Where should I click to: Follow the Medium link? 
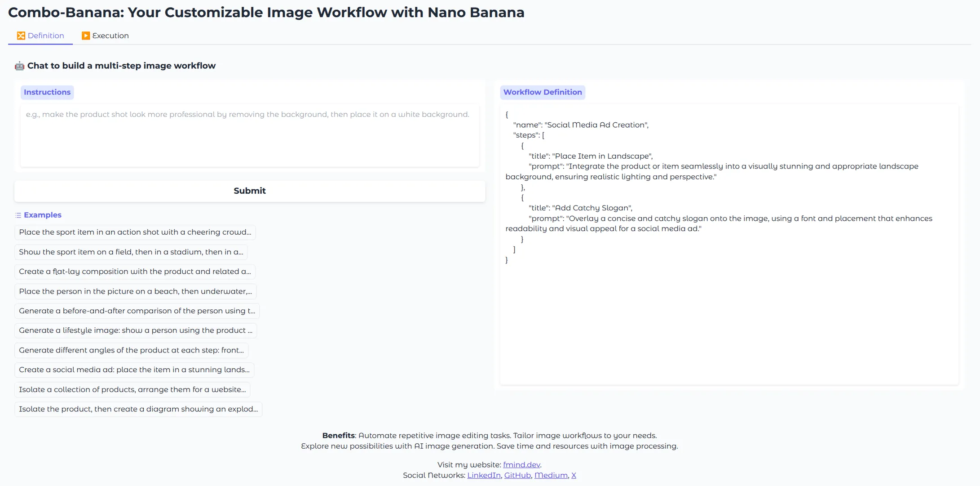tap(551, 475)
